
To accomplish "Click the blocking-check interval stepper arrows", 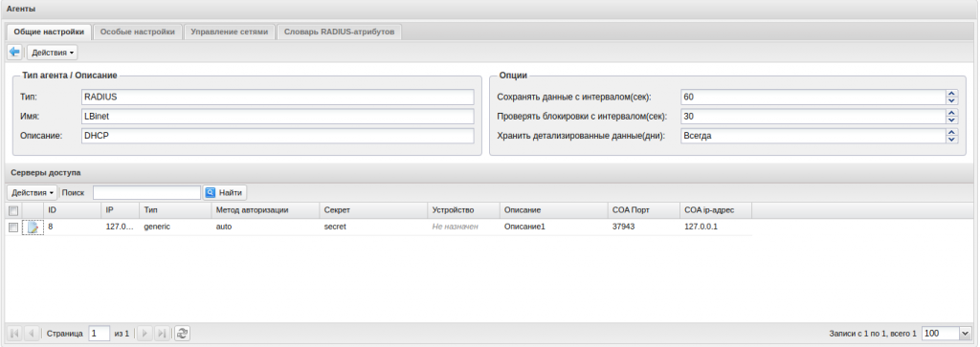I will tap(952, 116).
